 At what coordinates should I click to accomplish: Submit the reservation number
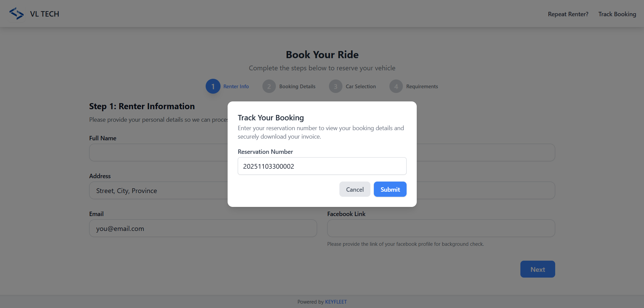coord(390,189)
